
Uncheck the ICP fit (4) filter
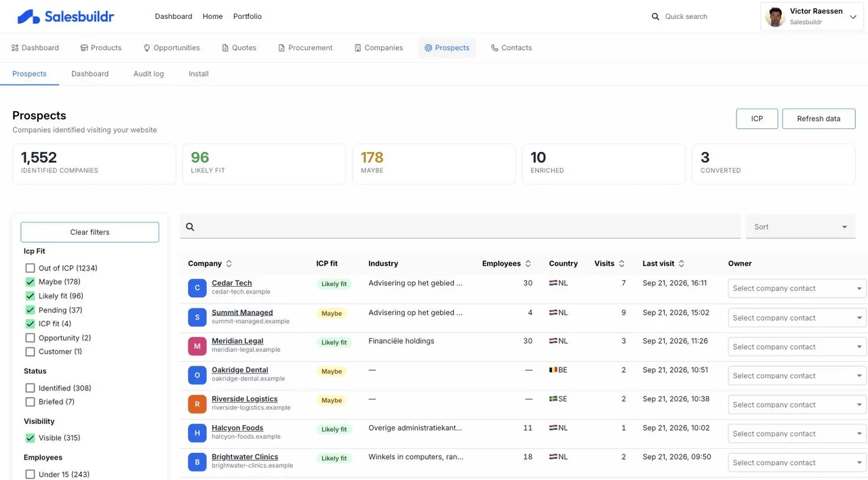tap(30, 323)
